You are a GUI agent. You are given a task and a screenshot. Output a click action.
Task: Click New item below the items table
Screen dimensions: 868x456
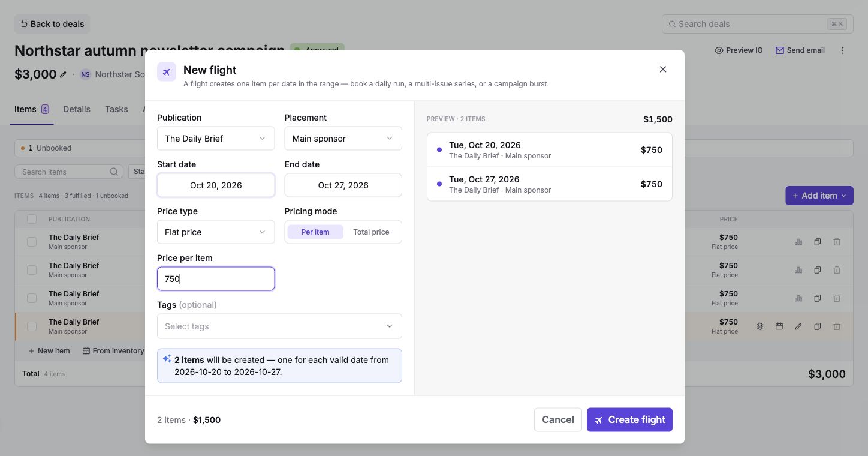click(x=49, y=350)
